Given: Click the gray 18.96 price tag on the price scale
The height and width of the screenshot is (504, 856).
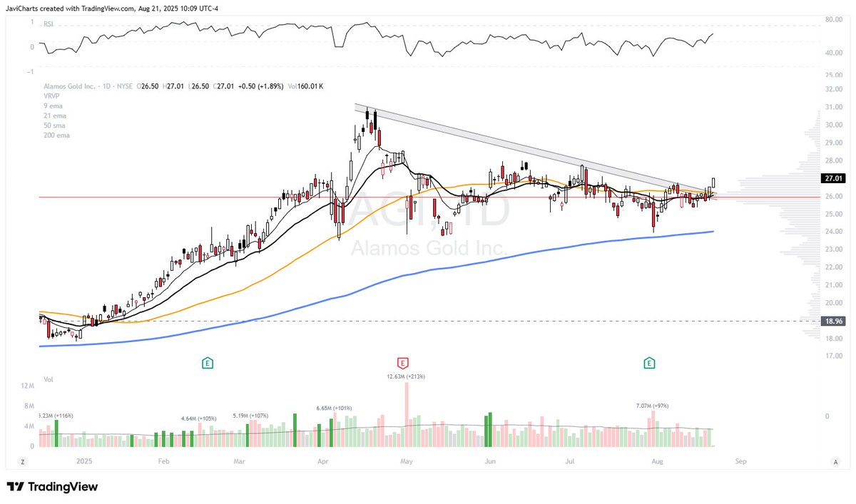Looking at the screenshot, I should [832, 321].
